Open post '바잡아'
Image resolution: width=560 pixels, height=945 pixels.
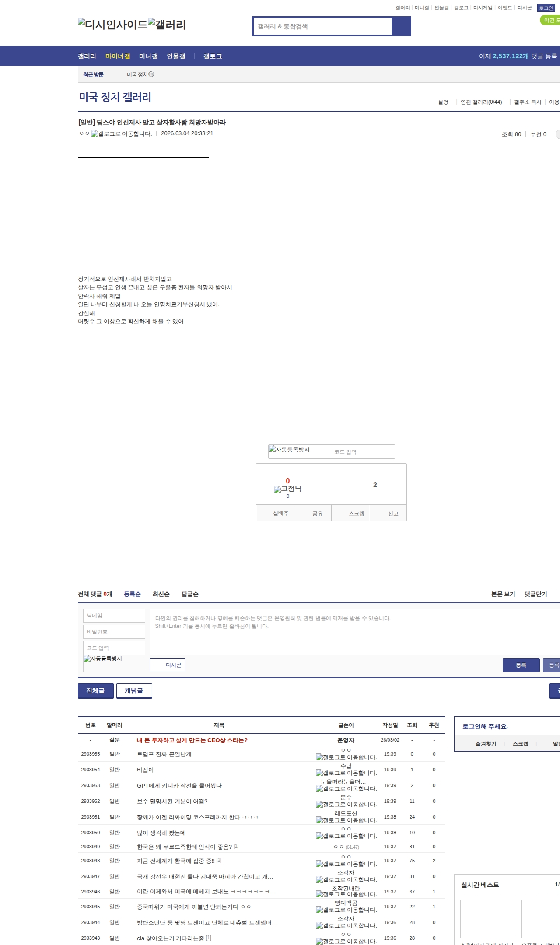pos(145,770)
